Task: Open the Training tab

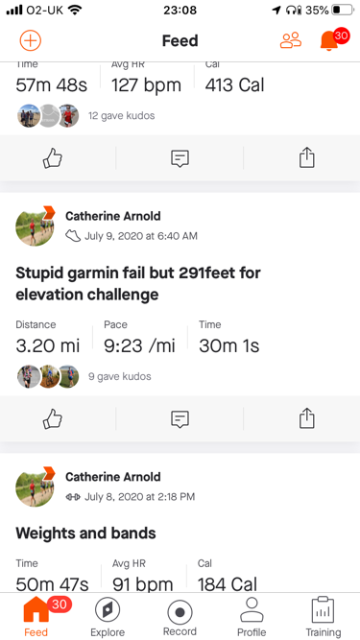Action: point(323,617)
